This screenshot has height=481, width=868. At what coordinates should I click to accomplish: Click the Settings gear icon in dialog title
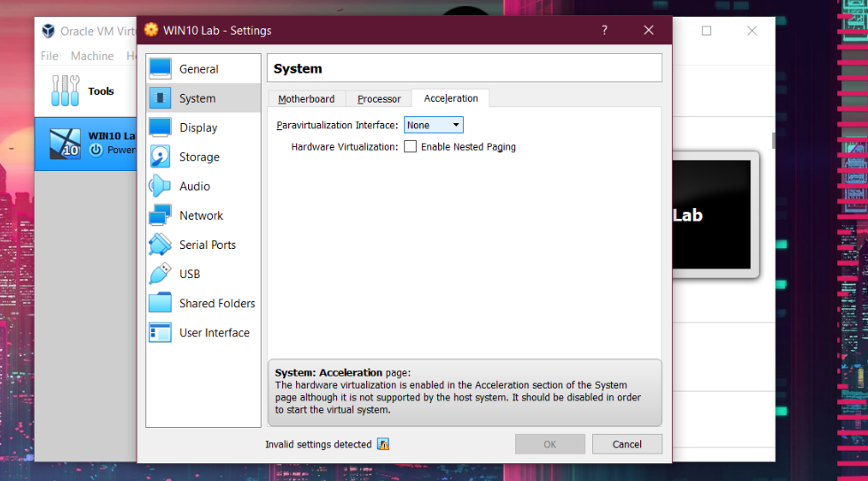[x=151, y=30]
